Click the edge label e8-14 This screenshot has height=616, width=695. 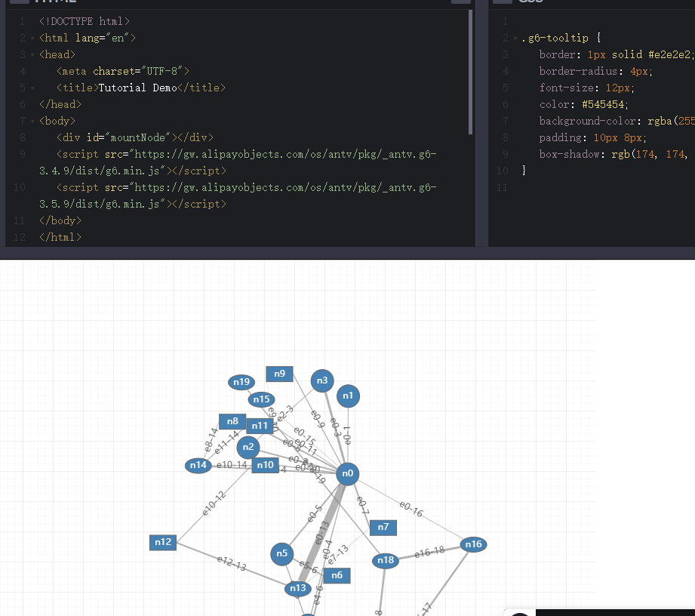pos(211,439)
